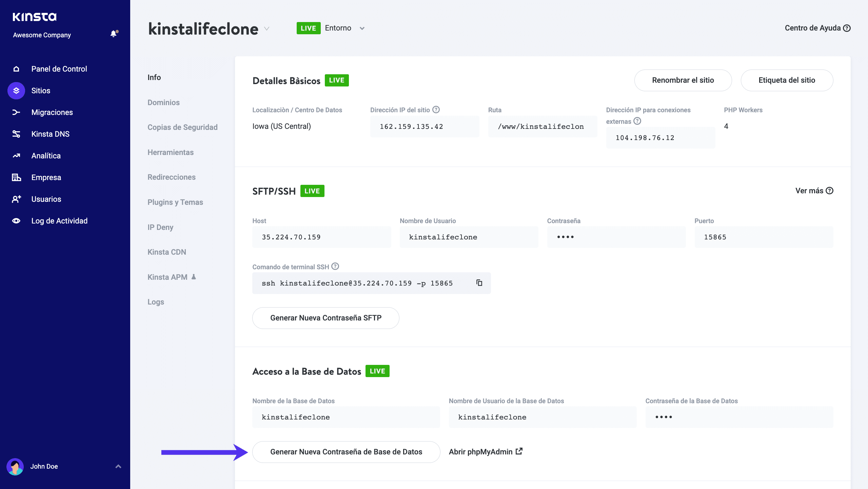The width and height of the screenshot is (868, 489).
Task: Click the SFTP Contraseña password field
Action: coord(616,237)
